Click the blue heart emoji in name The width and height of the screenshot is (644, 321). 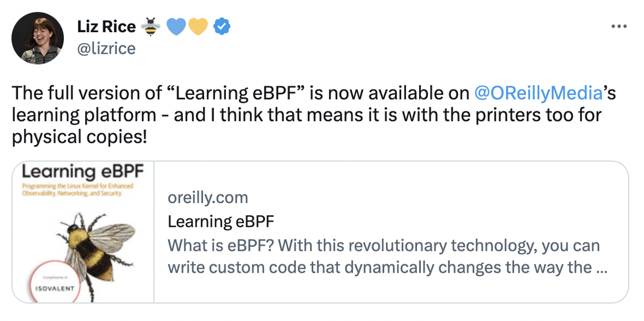pyautogui.click(x=177, y=26)
